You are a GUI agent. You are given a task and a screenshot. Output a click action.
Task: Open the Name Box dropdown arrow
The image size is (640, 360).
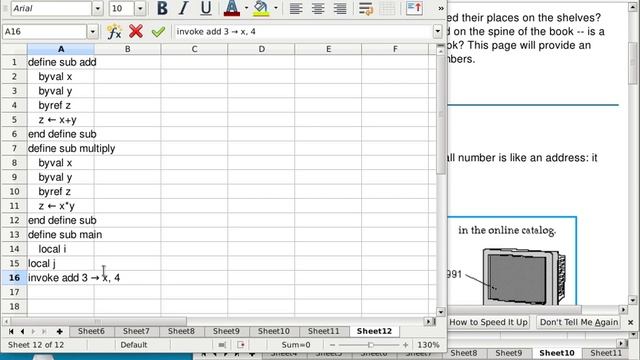(93, 31)
